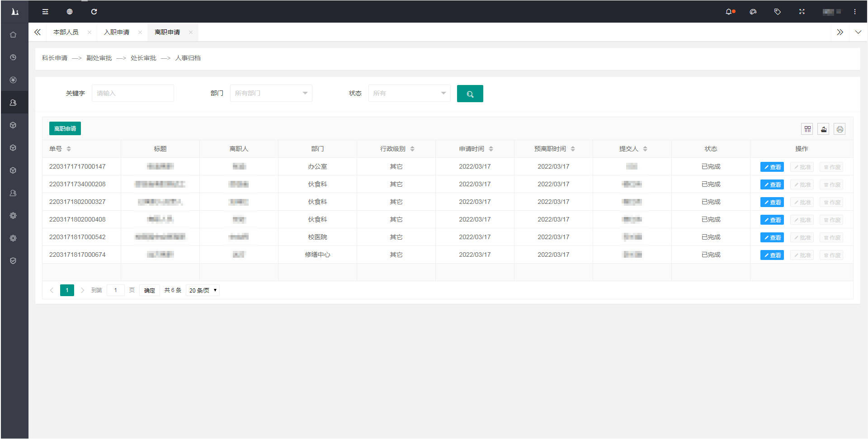Image resolution: width=868 pixels, height=439 pixels.
Task: Expand the 部门 department dropdown
Action: coord(271,93)
